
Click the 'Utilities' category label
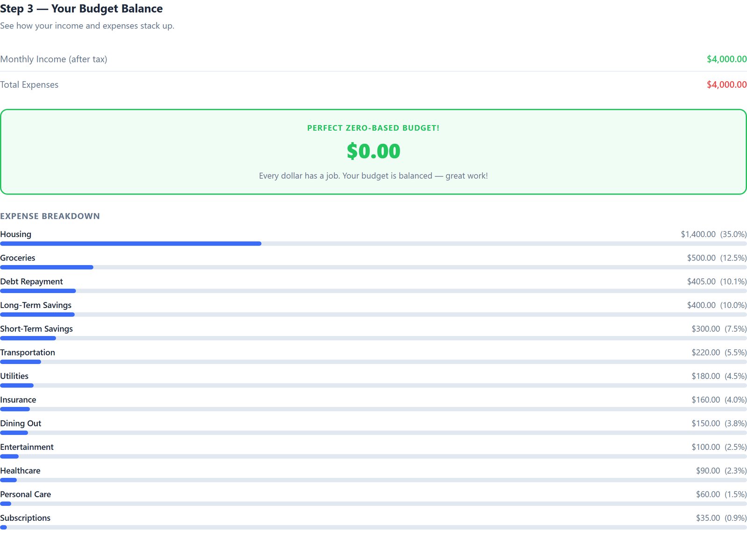[14, 376]
